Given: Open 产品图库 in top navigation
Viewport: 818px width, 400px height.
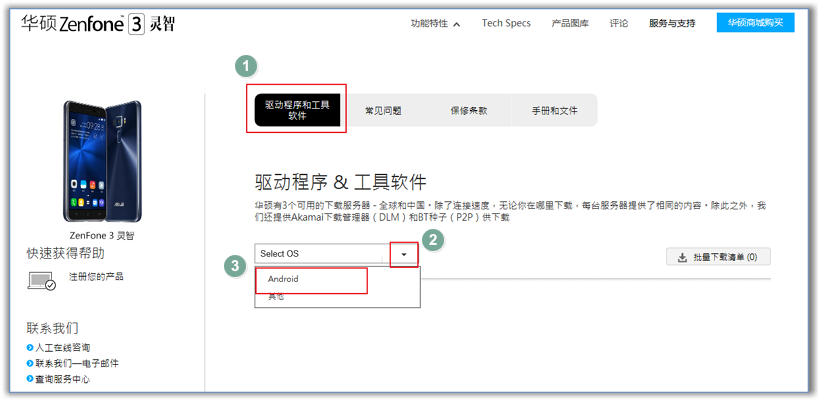Looking at the screenshot, I should [x=570, y=23].
